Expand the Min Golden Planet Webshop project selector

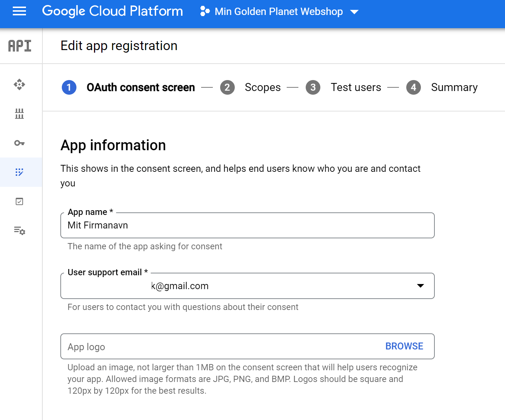279,11
